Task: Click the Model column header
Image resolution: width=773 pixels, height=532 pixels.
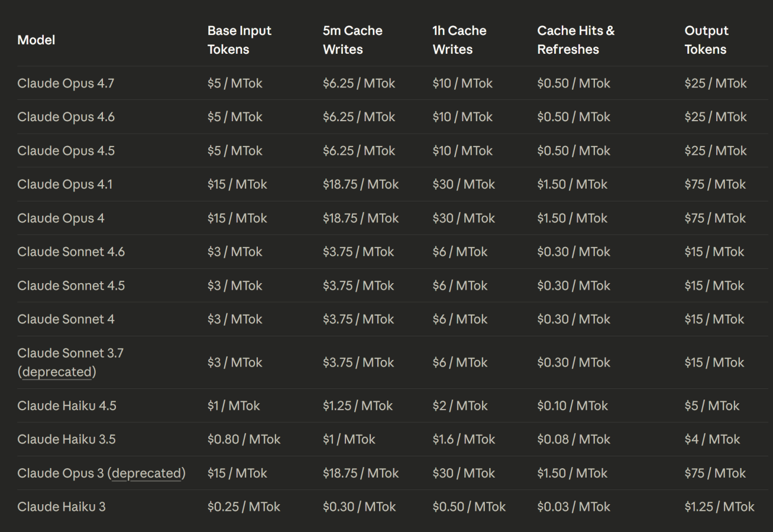Action: pyautogui.click(x=36, y=40)
